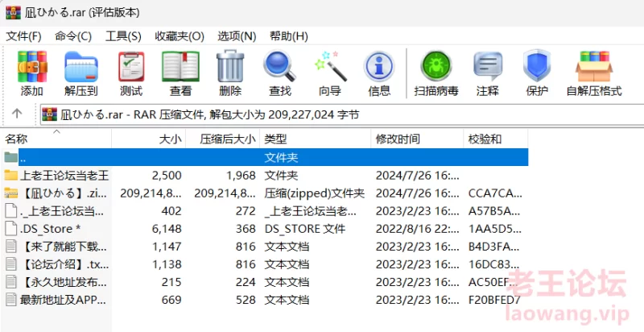Sort by 名称 column header
Viewport: 644px width, 332px height.
click(x=56, y=139)
